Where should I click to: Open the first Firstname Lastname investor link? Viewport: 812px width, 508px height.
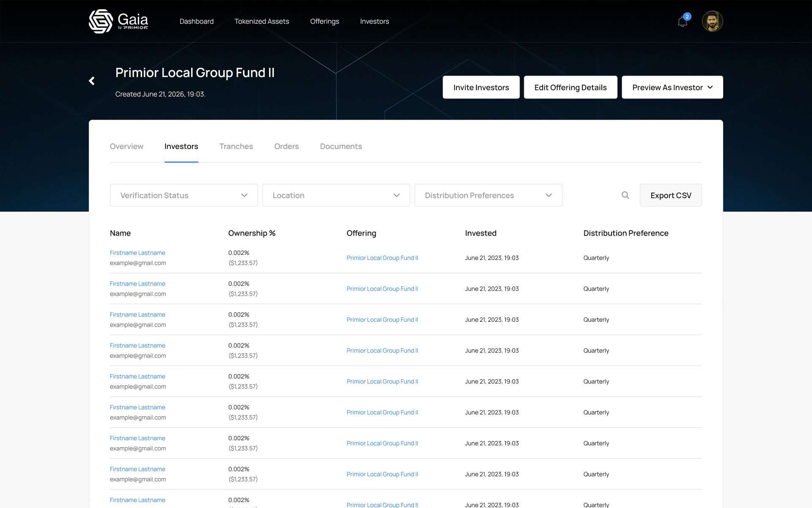(137, 253)
